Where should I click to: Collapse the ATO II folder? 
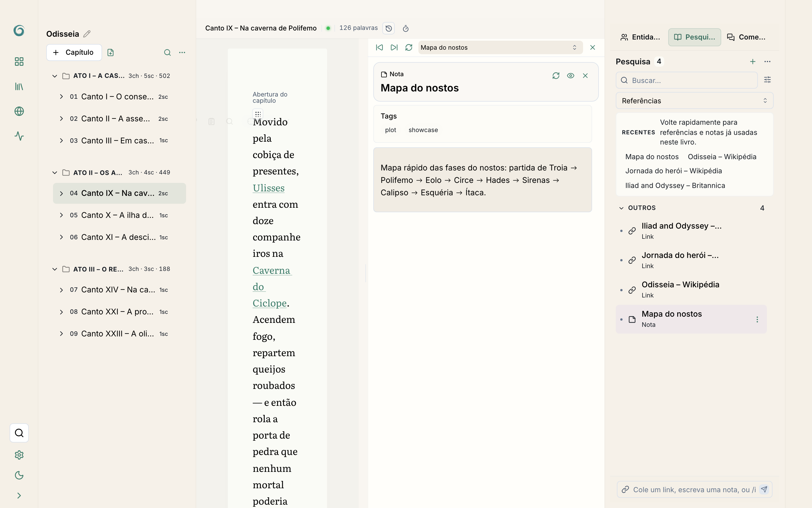(x=55, y=173)
